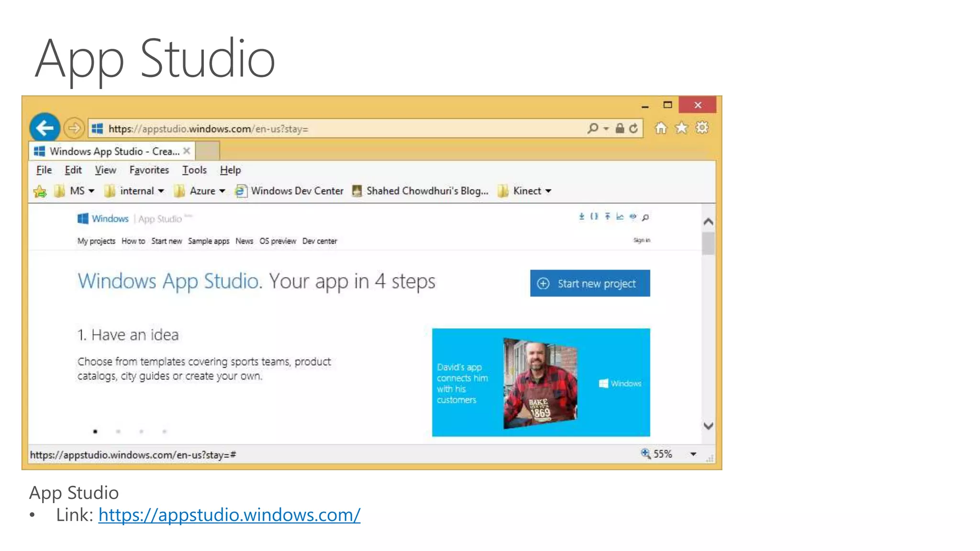Click the Refresh icon in address bar
This screenshot has height=551, width=980.
[x=634, y=128]
